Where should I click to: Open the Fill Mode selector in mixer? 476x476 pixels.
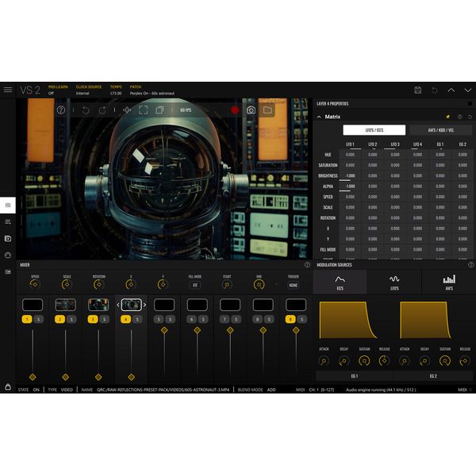(195, 285)
